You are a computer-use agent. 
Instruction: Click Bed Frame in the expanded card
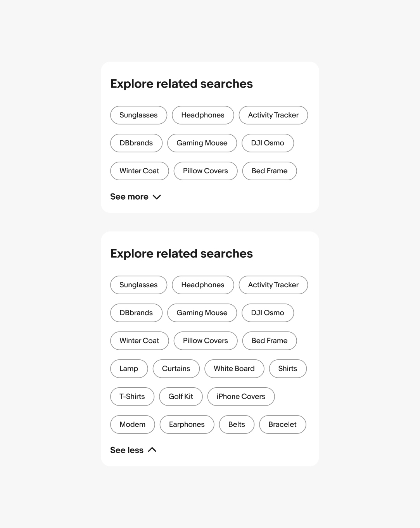tap(270, 341)
